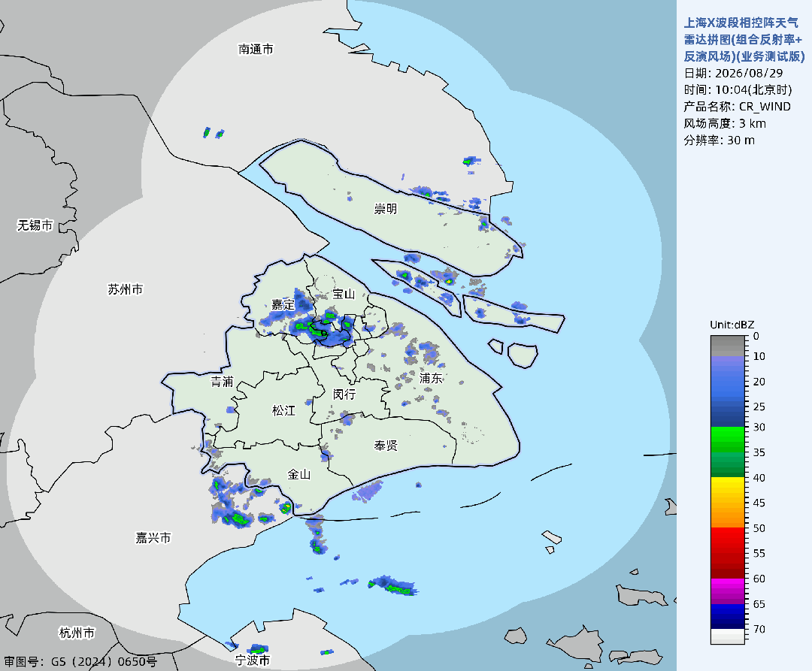Viewport: 812px width, 671px height.
Task: Select the 嘉定 district label
Action: click(x=283, y=305)
